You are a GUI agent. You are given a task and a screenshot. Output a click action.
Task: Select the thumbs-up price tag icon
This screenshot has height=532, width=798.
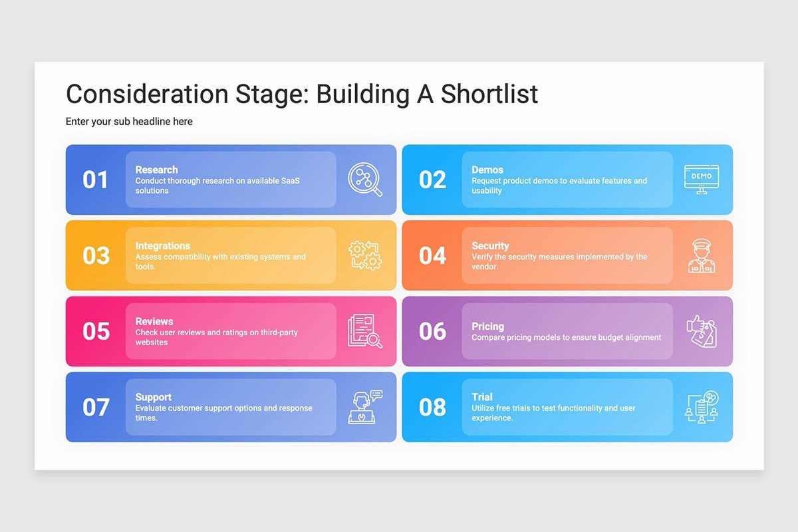(702, 331)
